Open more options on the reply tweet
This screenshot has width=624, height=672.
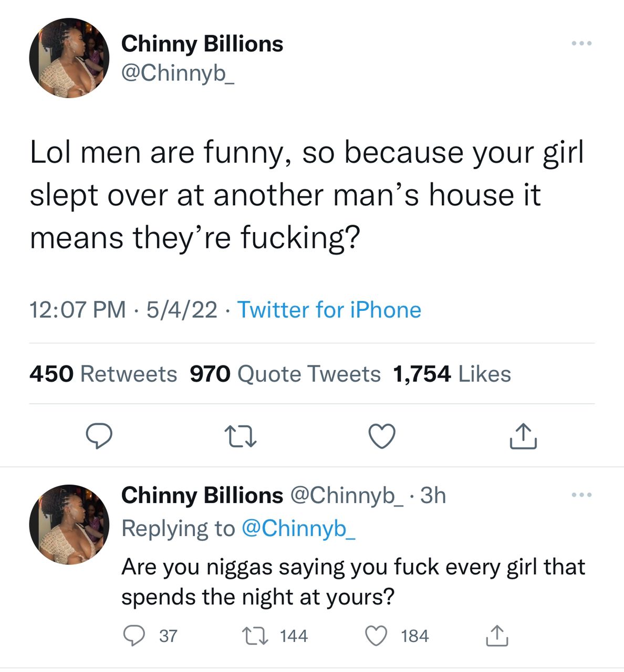(x=582, y=495)
